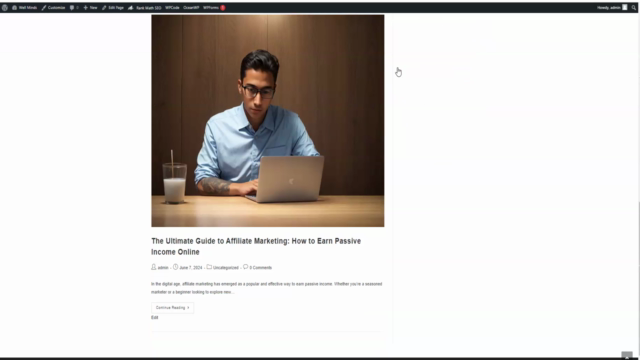Viewport: 640px width, 360px height.
Task: Click the New content menu
Action: pos(90,7)
